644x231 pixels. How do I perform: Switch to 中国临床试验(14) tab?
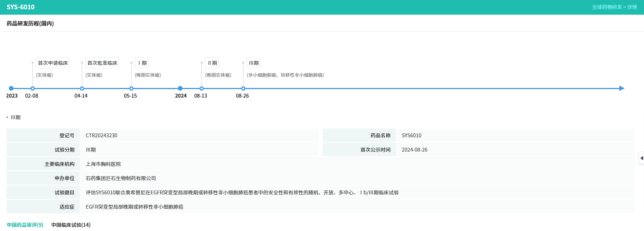[71, 225]
